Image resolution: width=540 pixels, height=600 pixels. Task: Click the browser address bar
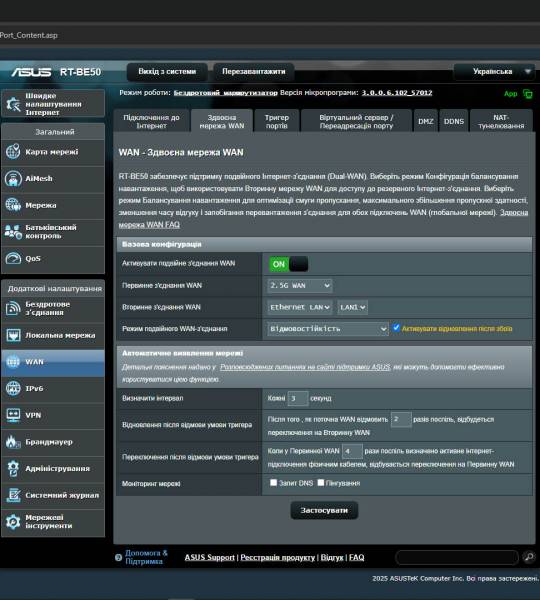click(x=268, y=35)
